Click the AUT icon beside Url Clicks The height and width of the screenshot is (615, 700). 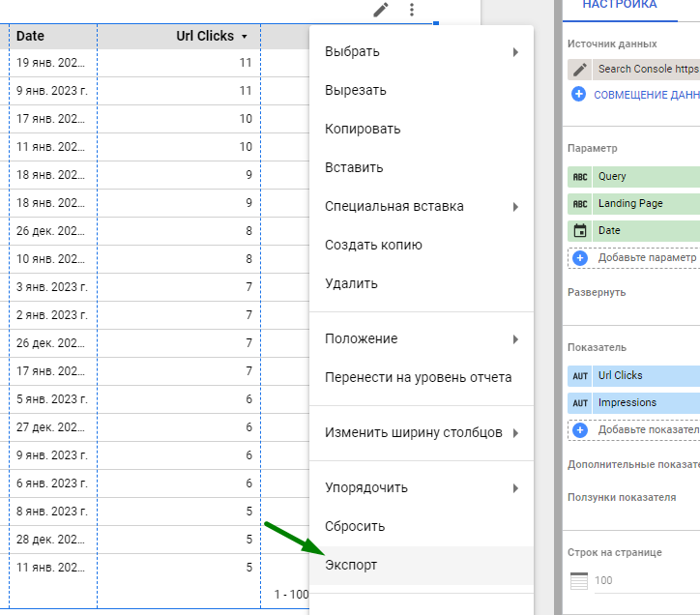coord(580,376)
